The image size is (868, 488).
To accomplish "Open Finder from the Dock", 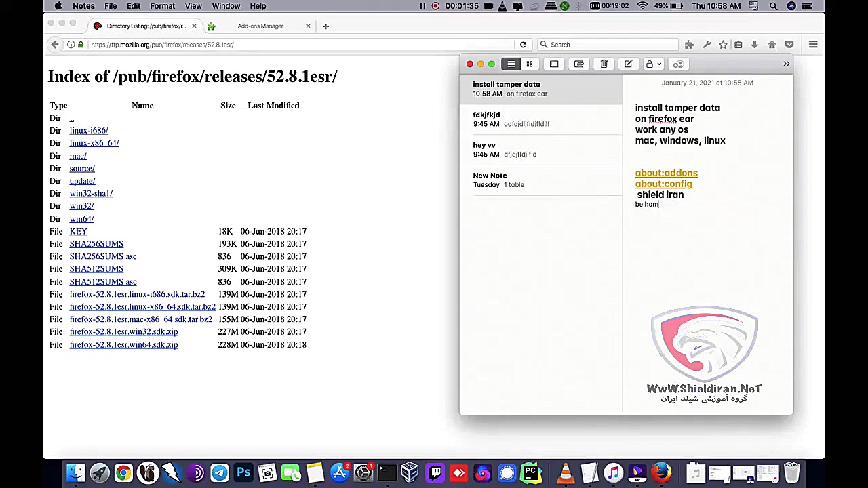I will (x=76, y=472).
